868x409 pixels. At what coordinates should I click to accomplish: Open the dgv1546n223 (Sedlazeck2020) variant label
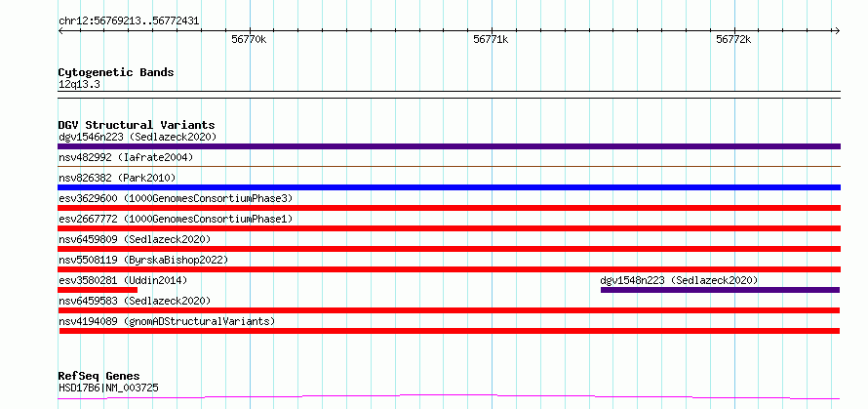(x=138, y=137)
